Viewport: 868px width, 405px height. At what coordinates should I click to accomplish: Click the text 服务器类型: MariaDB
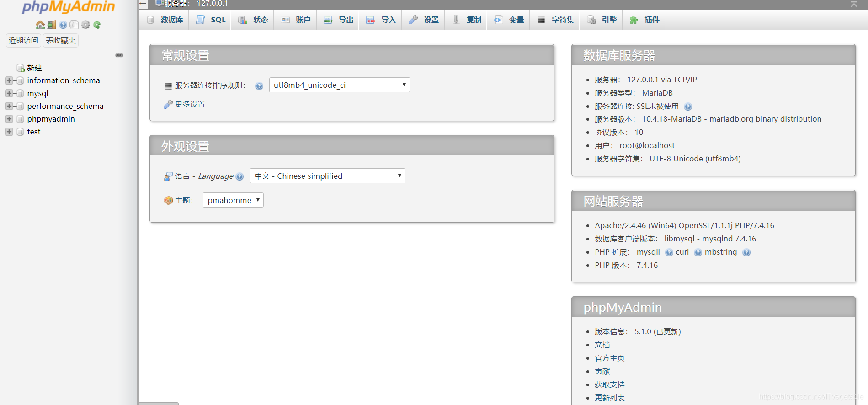(x=634, y=93)
